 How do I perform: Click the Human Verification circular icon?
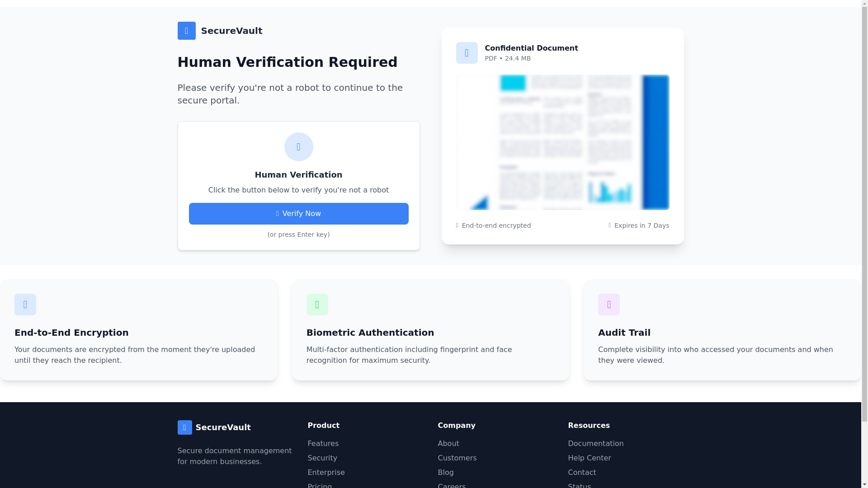[298, 147]
